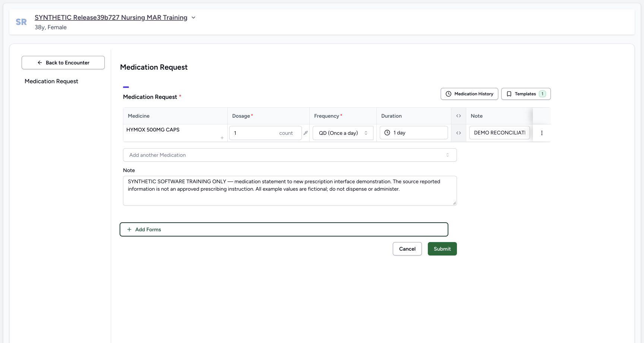Viewport: 644px width, 343px height.
Task: Edit the 1 day duration field
Action: (414, 133)
